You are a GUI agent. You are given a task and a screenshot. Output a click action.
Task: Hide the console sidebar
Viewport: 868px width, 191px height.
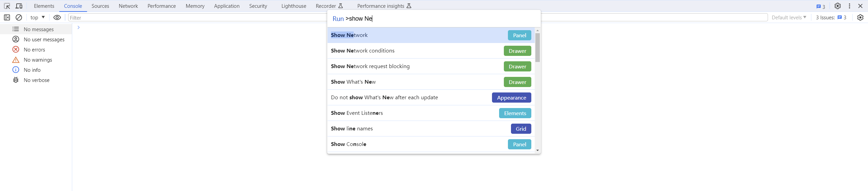coord(7,18)
